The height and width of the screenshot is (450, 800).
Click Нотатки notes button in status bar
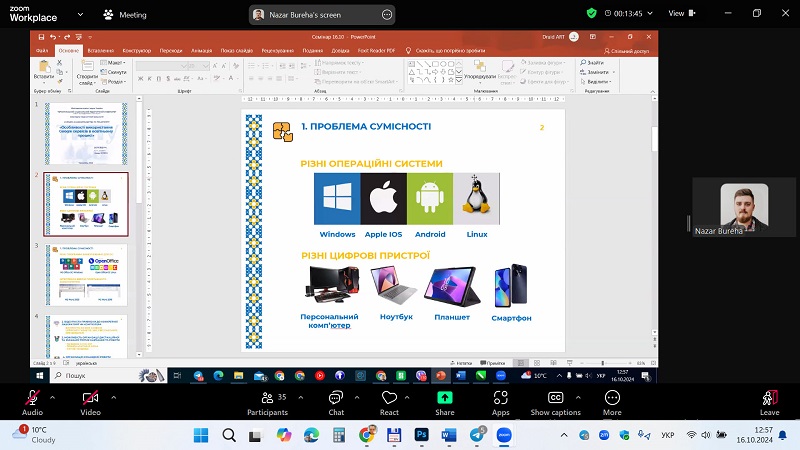pyautogui.click(x=461, y=363)
